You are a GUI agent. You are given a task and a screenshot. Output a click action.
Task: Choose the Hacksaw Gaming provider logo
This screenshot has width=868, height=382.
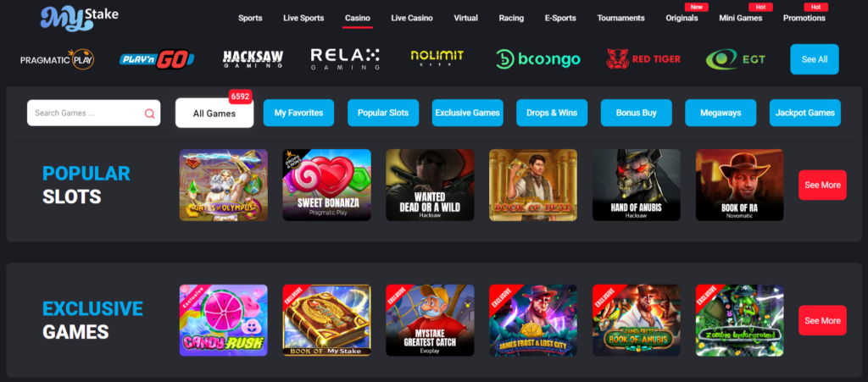(253, 58)
